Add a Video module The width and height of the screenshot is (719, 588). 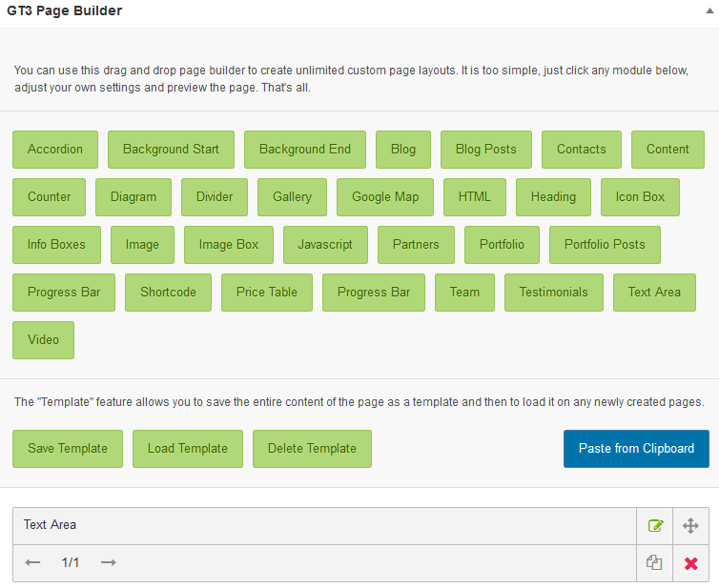(x=44, y=340)
